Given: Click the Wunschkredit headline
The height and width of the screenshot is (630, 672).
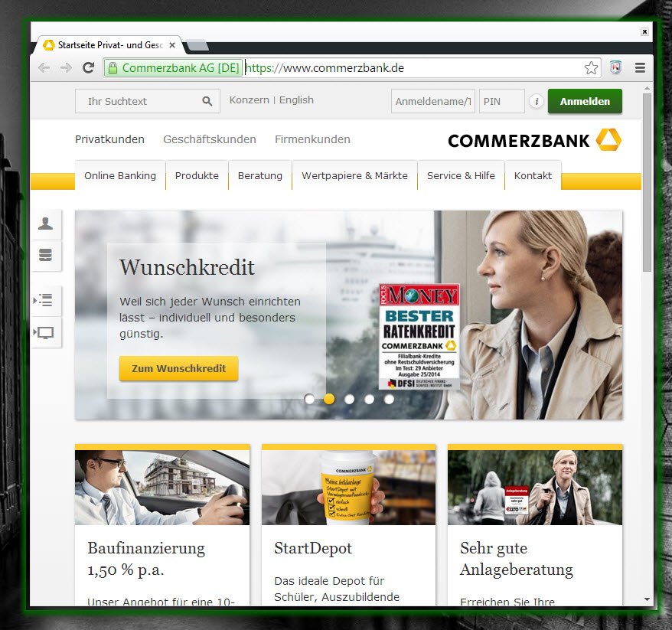Looking at the screenshot, I should click(x=187, y=267).
